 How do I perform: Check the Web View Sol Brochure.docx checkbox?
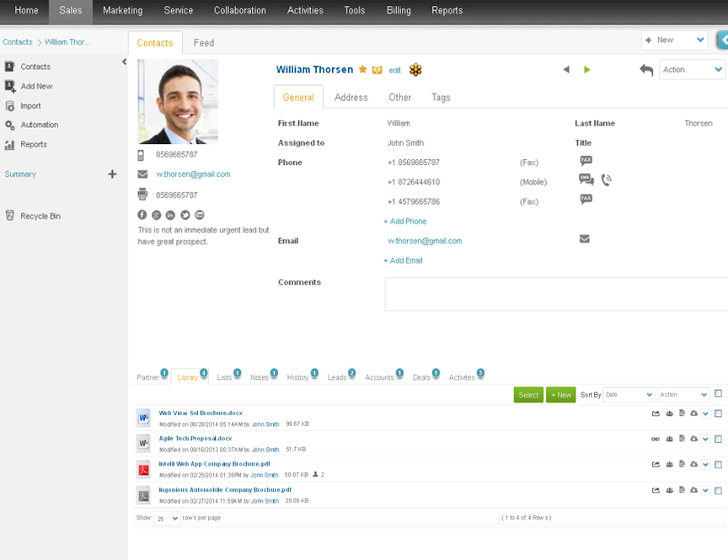pyautogui.click(x=718, y=413)
